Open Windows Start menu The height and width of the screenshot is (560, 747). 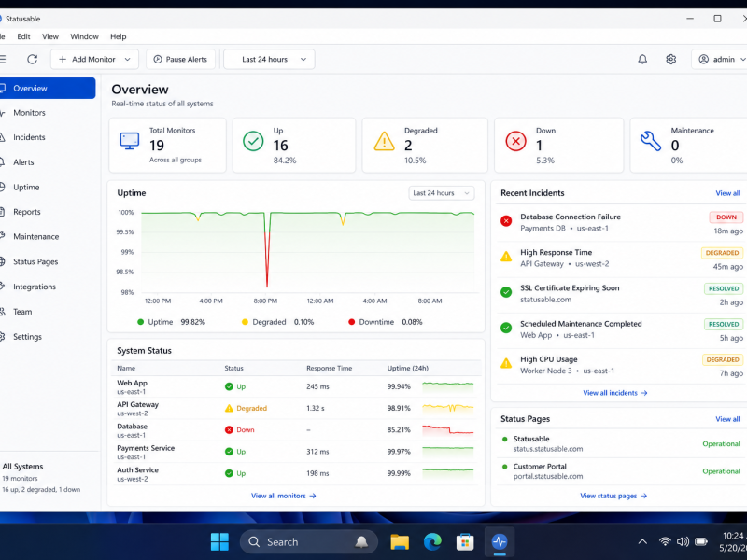219,542
